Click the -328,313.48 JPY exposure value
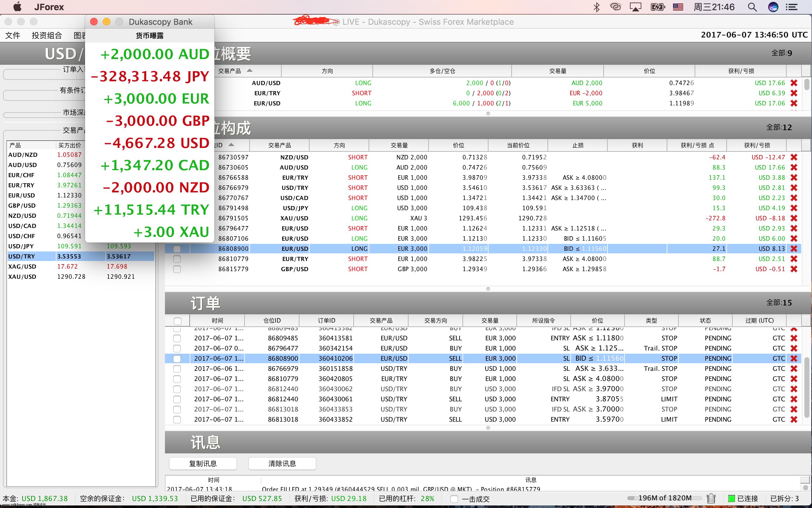This screenshot has width=812, height=508. [x=150, y=76]
